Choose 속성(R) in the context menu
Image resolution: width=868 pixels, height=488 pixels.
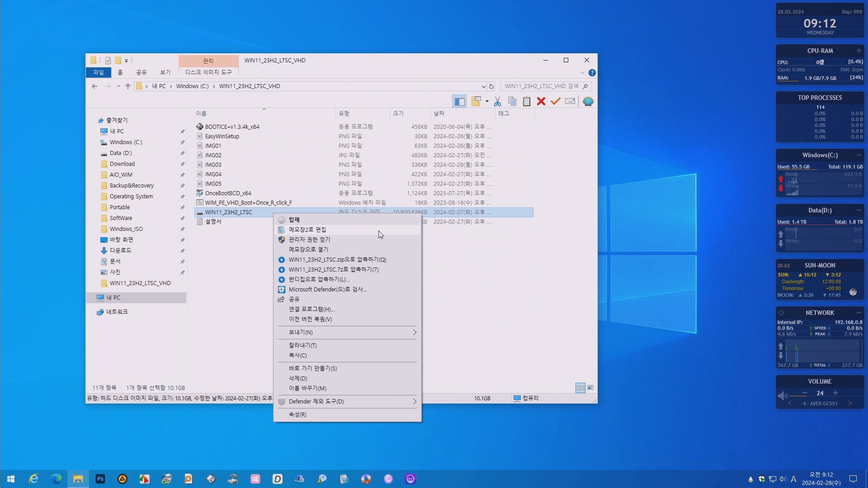[x=347, y=414]
